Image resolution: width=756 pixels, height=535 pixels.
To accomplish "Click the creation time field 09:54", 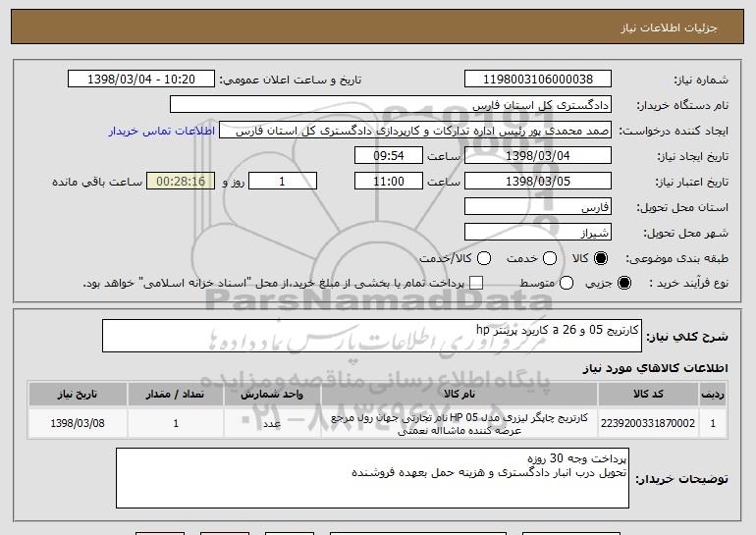I will [389, 156].
